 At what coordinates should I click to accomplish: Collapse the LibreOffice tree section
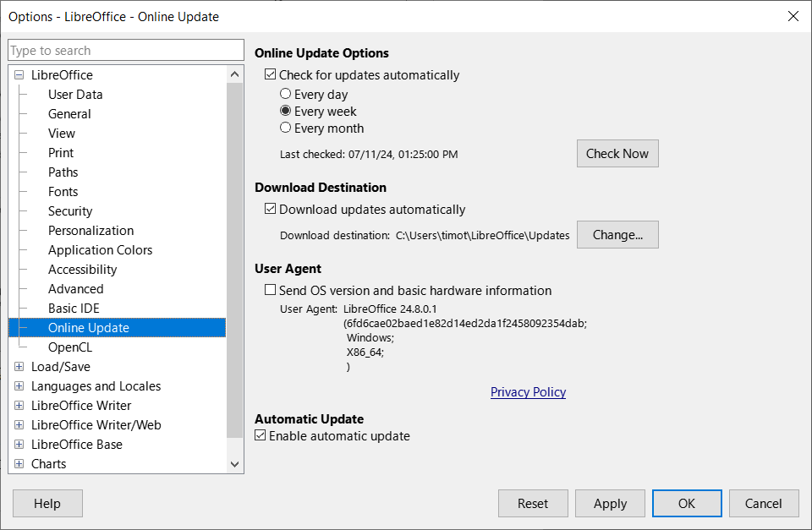pos(19,74)
